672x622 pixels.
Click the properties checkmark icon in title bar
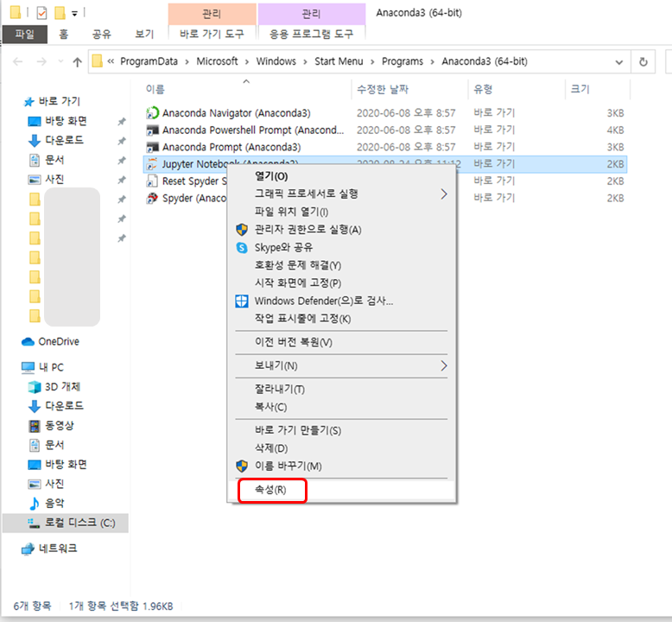tap(41, 13)
